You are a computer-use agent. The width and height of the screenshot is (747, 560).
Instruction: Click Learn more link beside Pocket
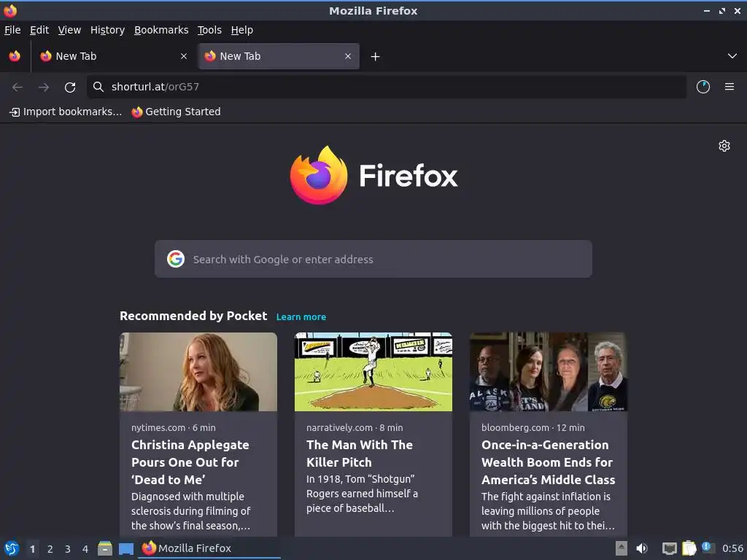[301, 316]
